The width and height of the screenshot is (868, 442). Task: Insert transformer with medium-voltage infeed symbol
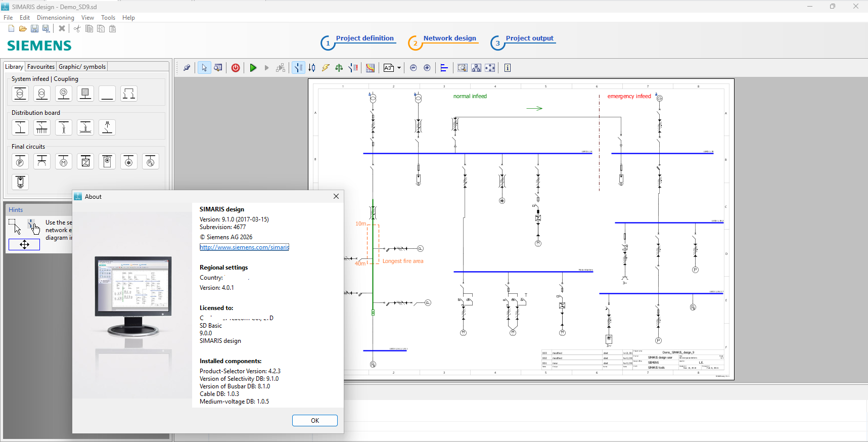click(20, 94)
